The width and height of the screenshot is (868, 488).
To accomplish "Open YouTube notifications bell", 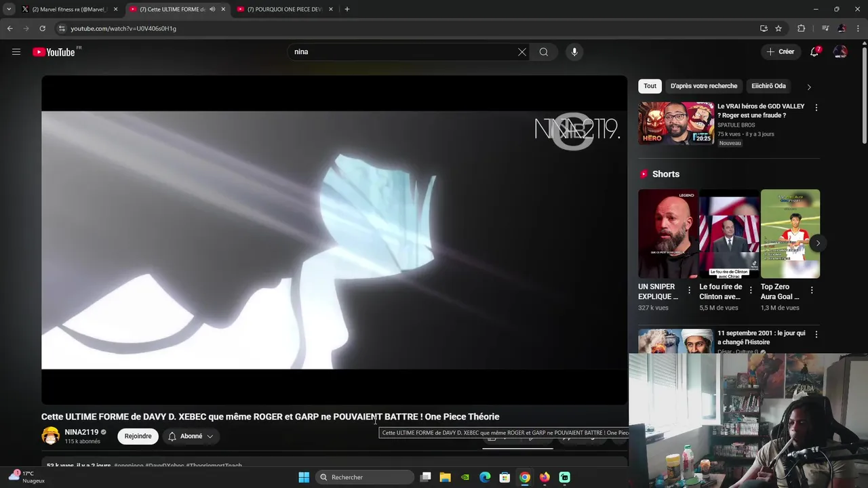I will 815,52.
